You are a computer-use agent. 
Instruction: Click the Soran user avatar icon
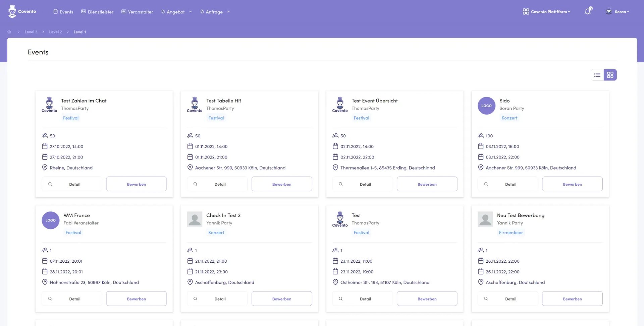click(608, 11)
